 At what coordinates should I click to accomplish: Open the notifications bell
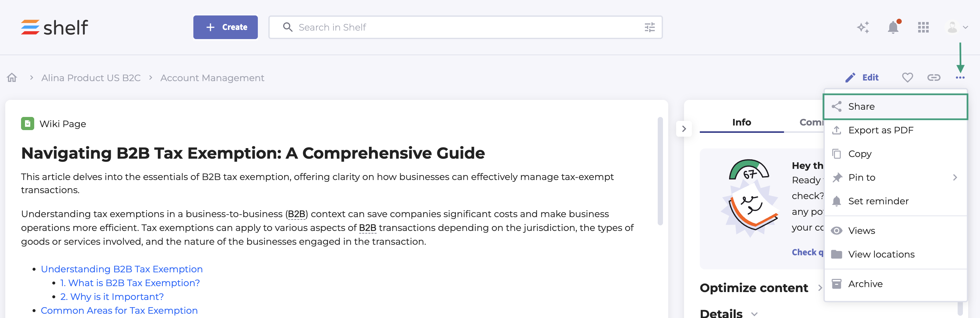pos(893,27)
